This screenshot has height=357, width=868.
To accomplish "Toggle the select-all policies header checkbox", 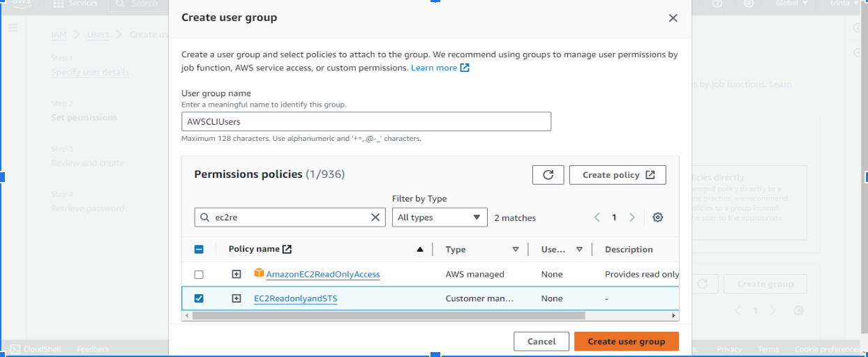I will pyautogui.click(x=199, y=250).
